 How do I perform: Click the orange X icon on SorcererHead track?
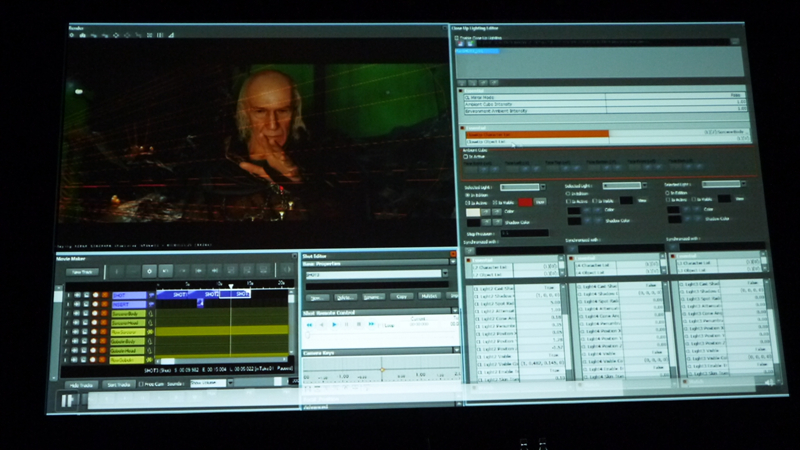(104, 323)
